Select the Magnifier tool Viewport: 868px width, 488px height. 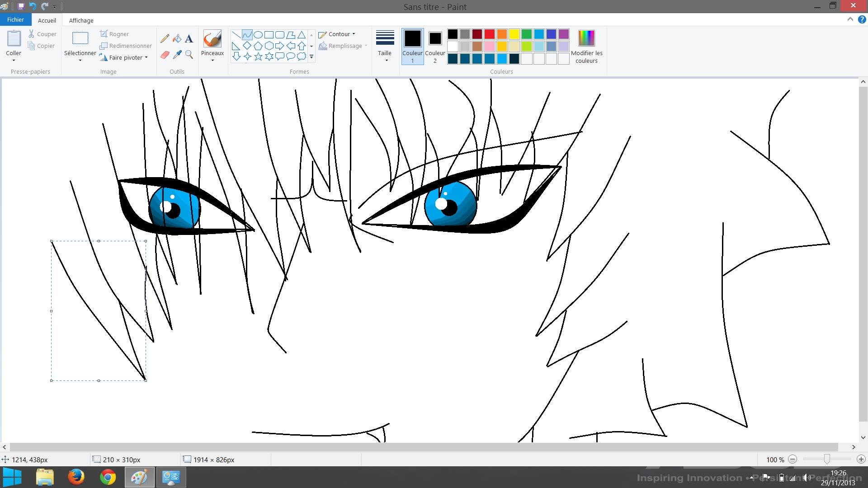click(189, 55)
